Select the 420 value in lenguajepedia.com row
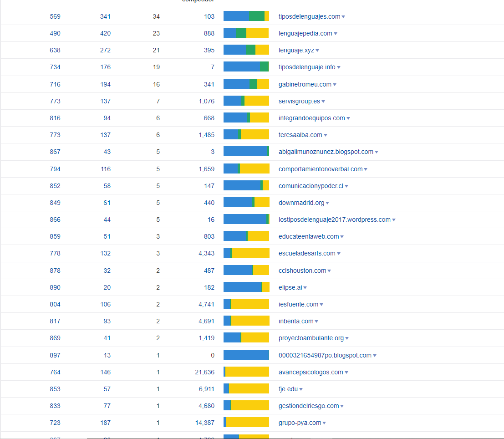Viewport: 504px width, 439px height. point(105,33)
